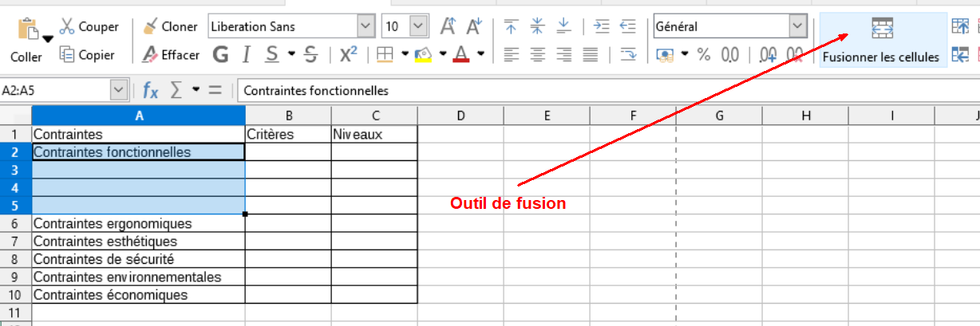Open the Liberation Sans font name dropdown
Viewport: 980px width, 326px height.
click(x=366, y=26)
